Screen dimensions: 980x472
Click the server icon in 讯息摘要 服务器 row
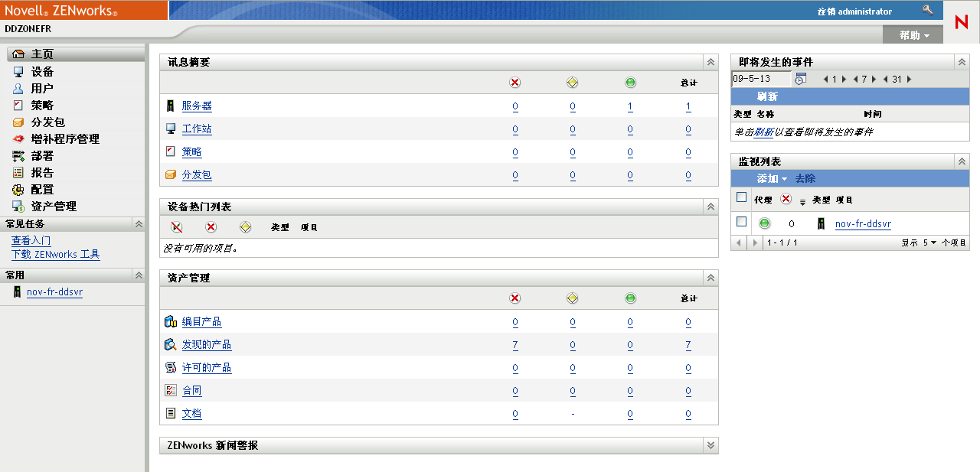(x=171, y=106)
